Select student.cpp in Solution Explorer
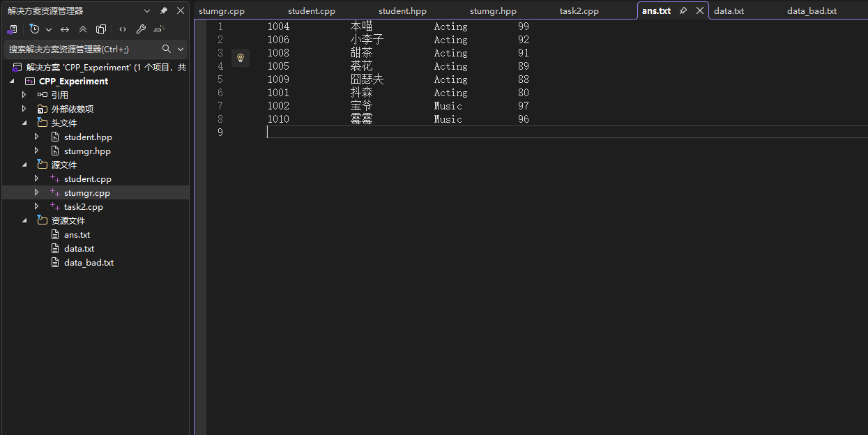The width and height of the screenshot is (868, 435). 88,179
